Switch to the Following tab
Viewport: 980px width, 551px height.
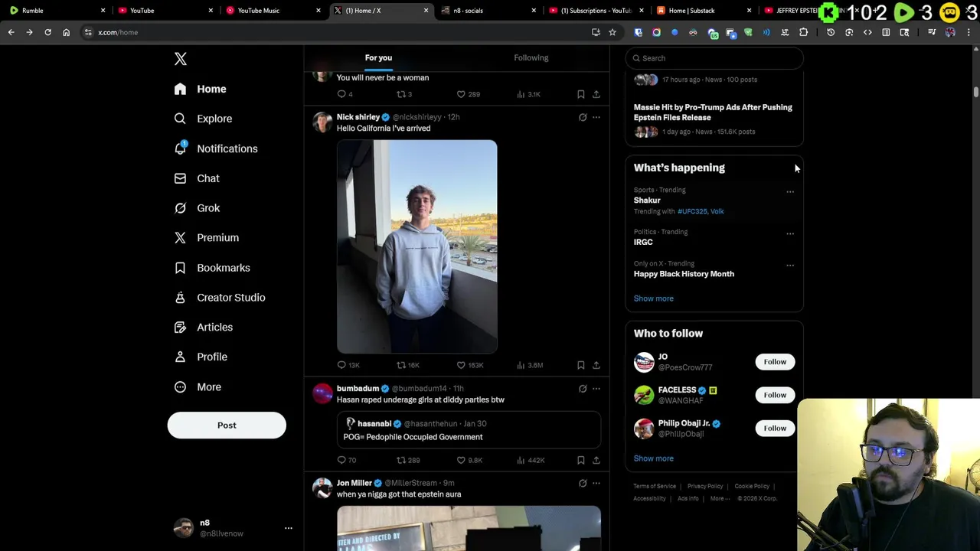click(x=531, y=58)
